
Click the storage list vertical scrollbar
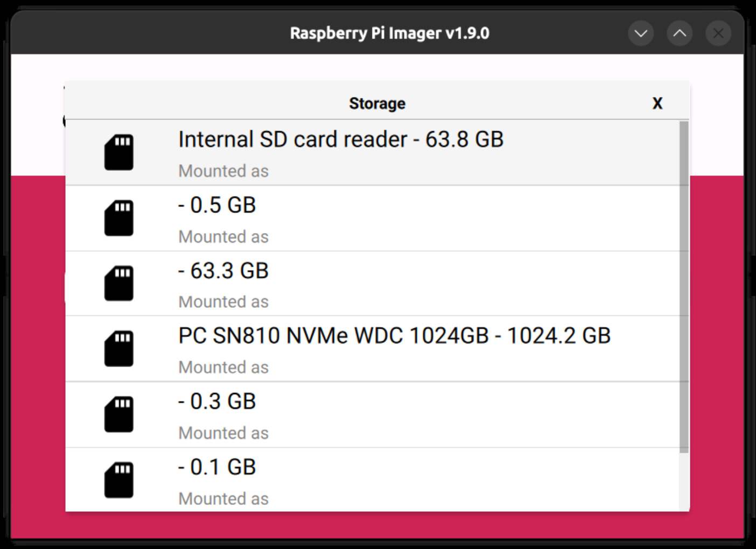pyautogui.click(x=684, y=286)
